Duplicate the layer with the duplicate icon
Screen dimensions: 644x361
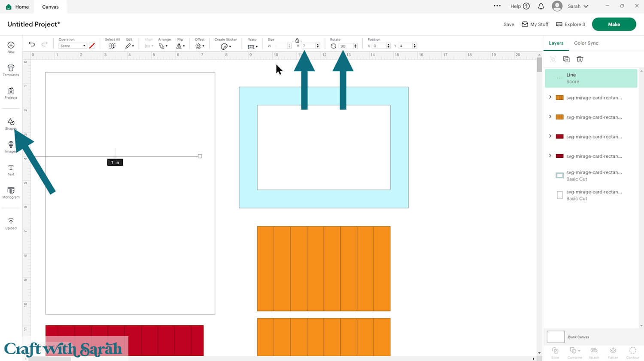click(566, 59)
